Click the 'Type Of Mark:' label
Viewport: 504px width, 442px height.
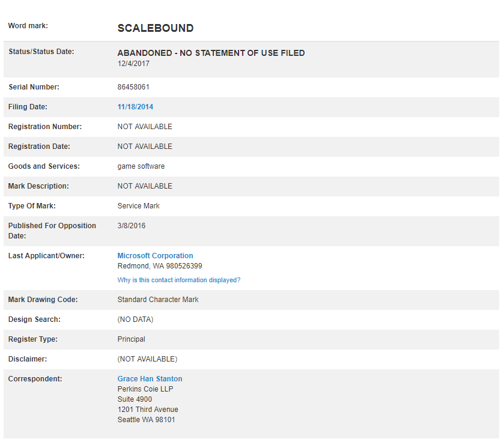[32, 206]
